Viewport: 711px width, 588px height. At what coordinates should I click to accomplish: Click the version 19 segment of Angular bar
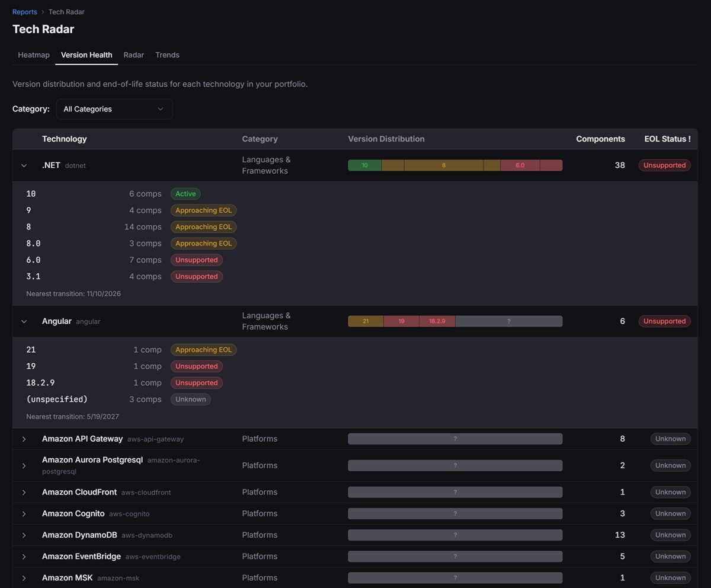tap(401, 321)
